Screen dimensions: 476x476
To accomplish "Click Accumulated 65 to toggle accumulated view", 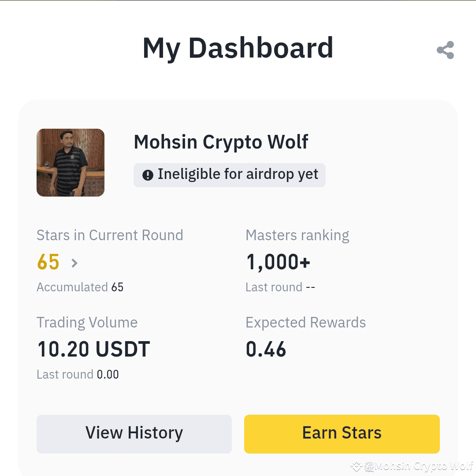I will tap(80, 287).
